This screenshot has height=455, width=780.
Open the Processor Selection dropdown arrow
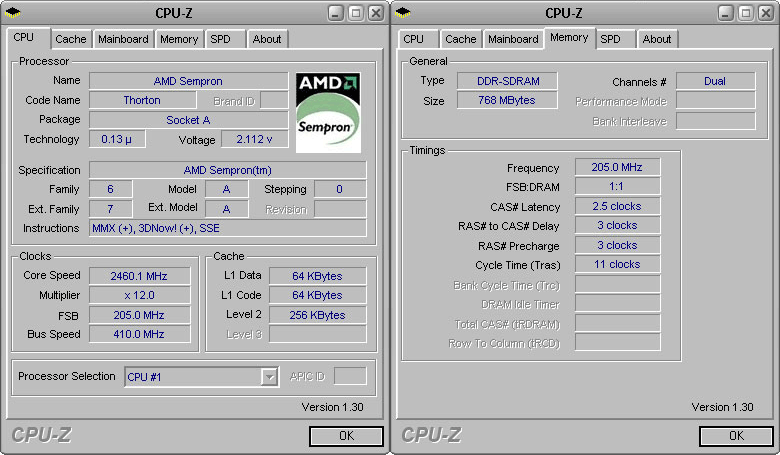269,377
